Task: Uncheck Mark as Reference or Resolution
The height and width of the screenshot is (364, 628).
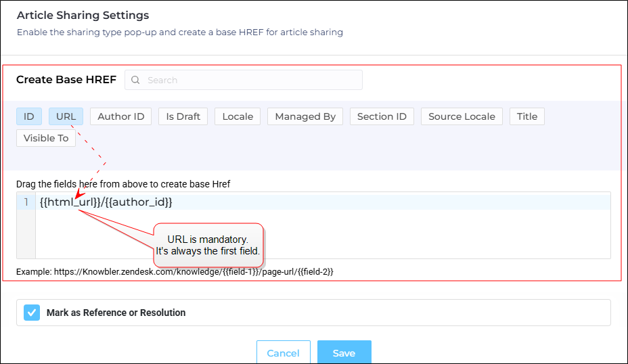Action: click(x=32, y=313)
